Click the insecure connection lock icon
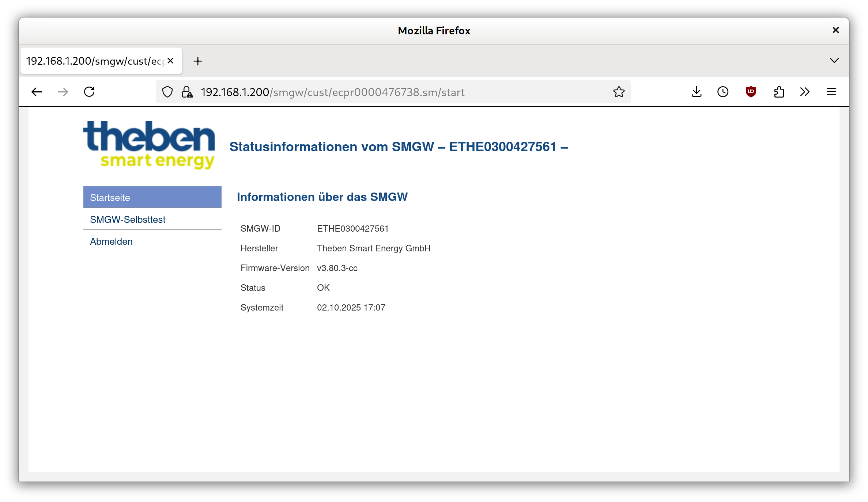The height and width of the screenshot is (502, 868). tap(187, 92)
